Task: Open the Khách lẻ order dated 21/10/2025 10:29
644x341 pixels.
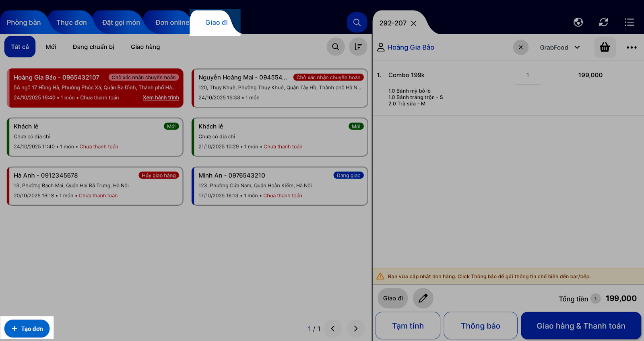Action: (280, 137)
